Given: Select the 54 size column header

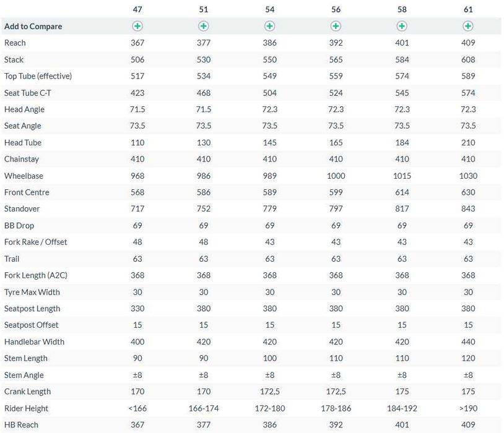Looking at the screenshot, I should 270,9.
